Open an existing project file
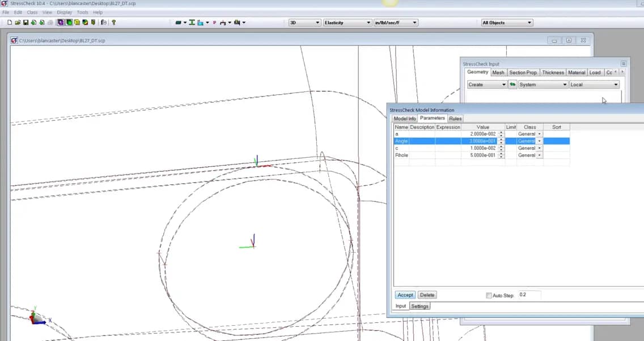Screen dimensions: 644x341 point(18,22)
